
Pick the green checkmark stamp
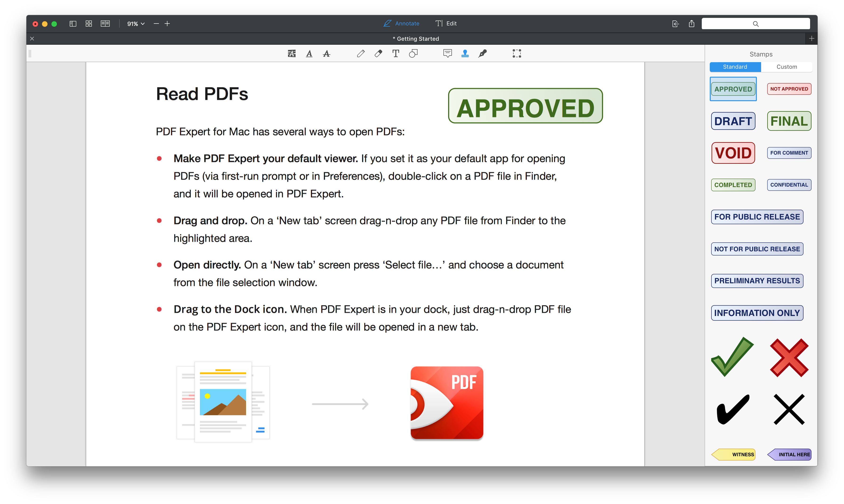(732, 357)
